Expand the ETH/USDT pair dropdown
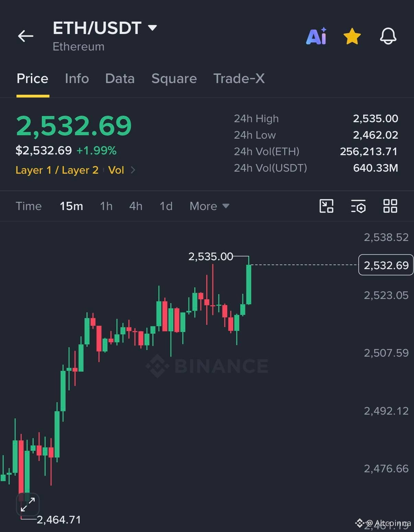 pos(152,27)
